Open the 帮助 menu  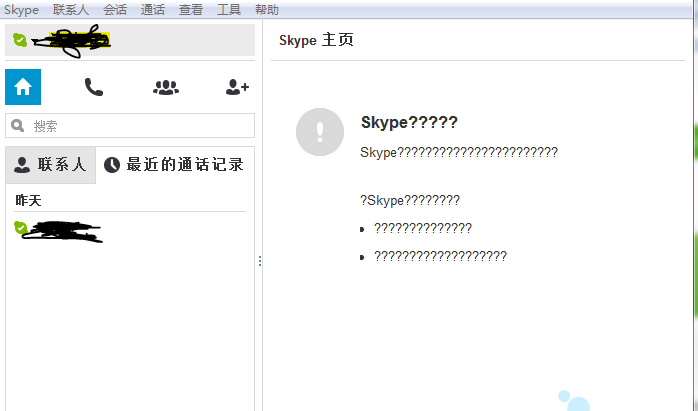(x=267, y=9)
